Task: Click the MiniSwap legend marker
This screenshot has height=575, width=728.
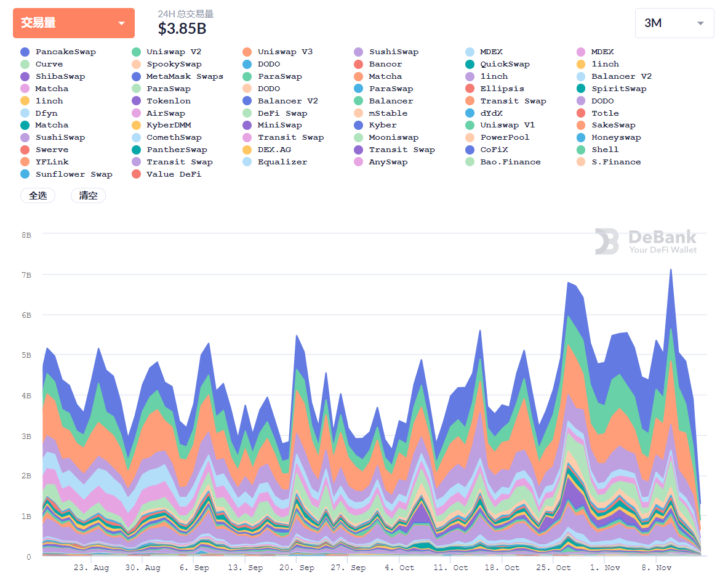Action: 247,125
